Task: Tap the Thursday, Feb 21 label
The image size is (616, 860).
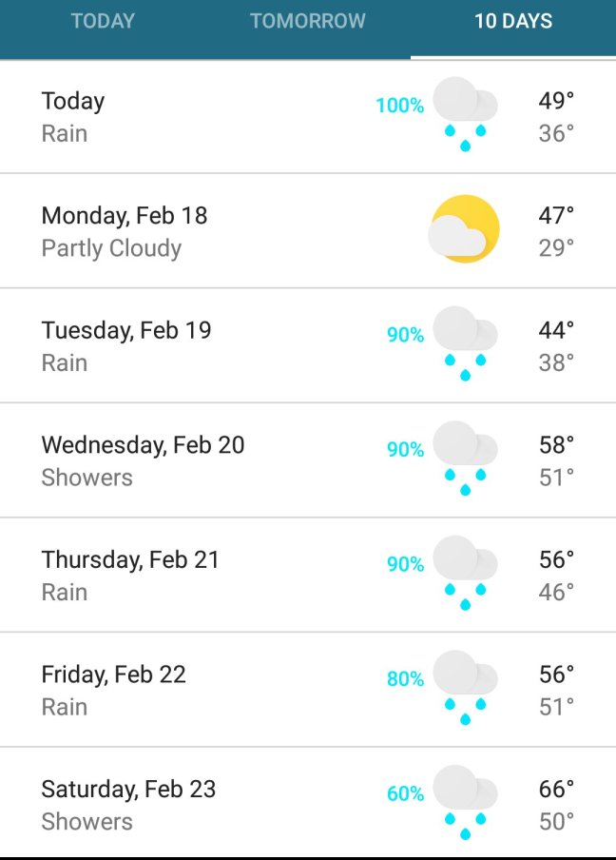Action: (130, 559)
